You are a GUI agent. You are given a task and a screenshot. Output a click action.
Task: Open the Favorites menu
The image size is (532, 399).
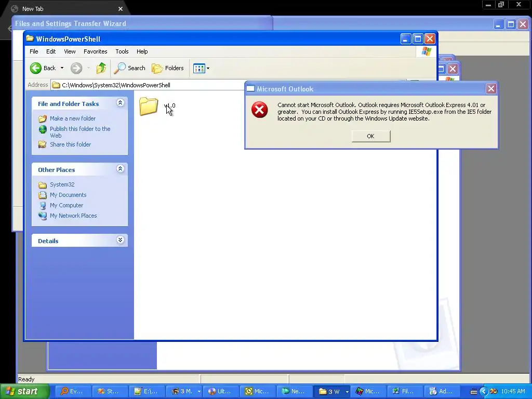pyautogui.click(x=96, y=51)
